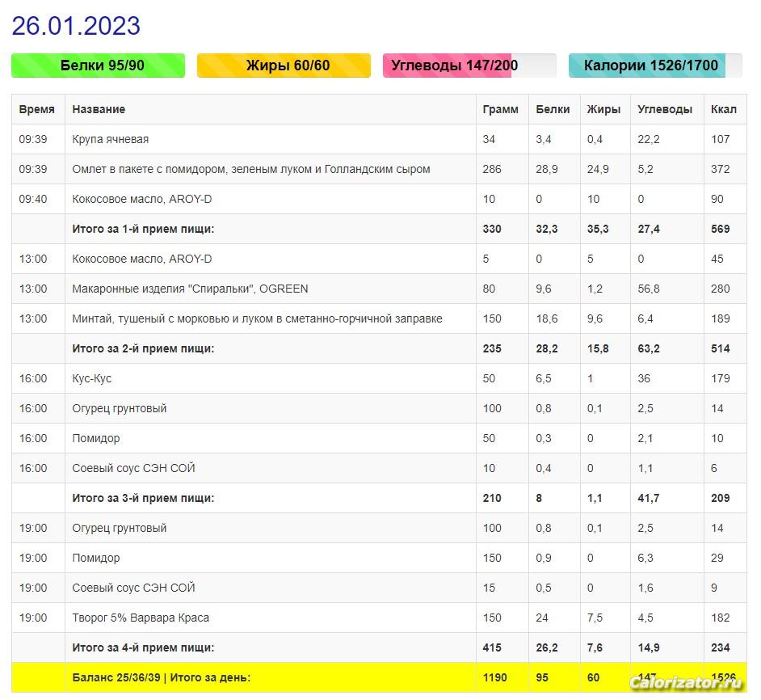
Task: Click first meal total calories 569
Action: click(721, 229)
